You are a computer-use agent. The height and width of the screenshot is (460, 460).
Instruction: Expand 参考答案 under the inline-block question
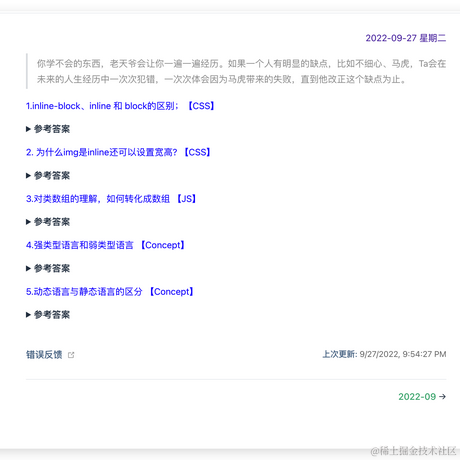tap(48, 129)
